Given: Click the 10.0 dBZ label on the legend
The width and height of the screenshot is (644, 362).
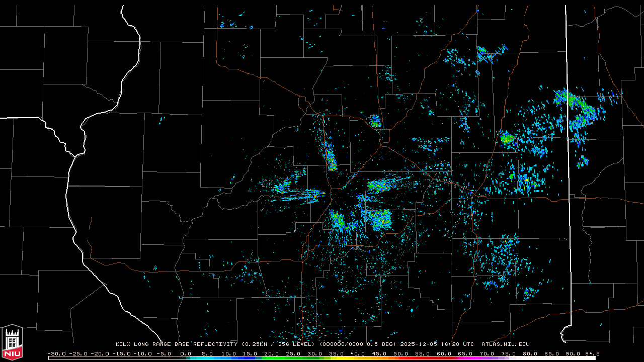Looking at the screenshot, I should (x=229, y=353).
